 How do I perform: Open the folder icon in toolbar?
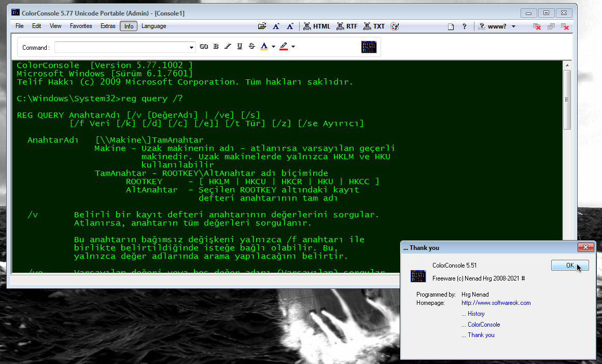click(x=262, y=26)
